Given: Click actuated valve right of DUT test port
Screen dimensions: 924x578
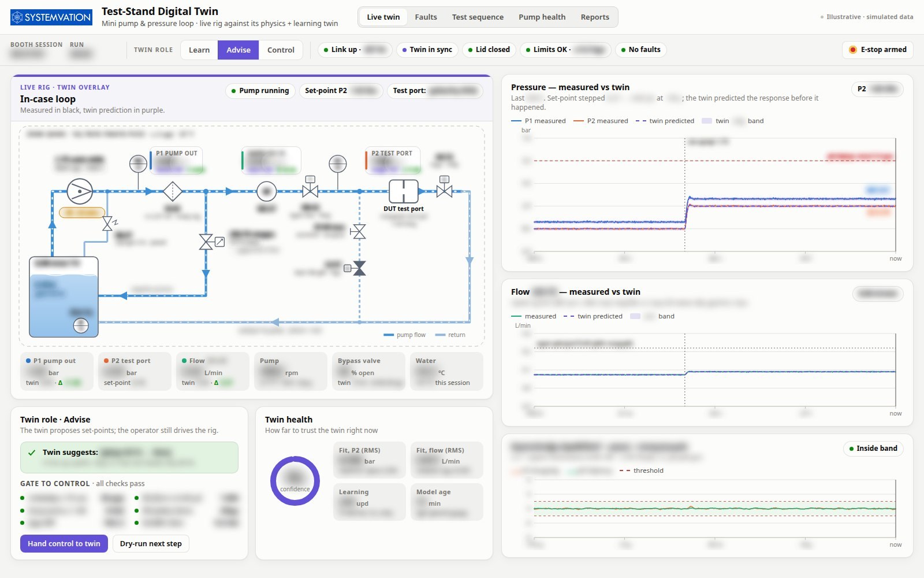Looking at the screenshot, I should [x=444, y=187].
